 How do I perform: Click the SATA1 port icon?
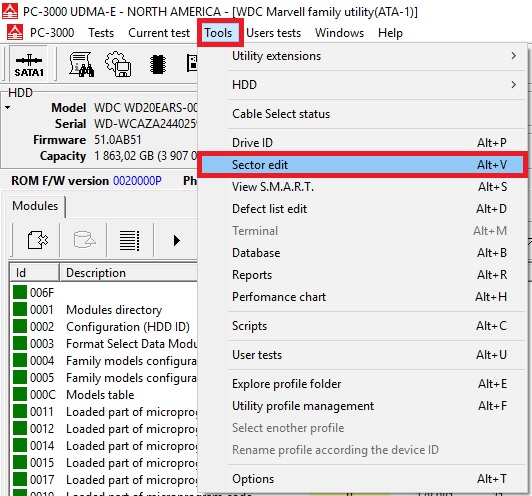click(29, 64)
